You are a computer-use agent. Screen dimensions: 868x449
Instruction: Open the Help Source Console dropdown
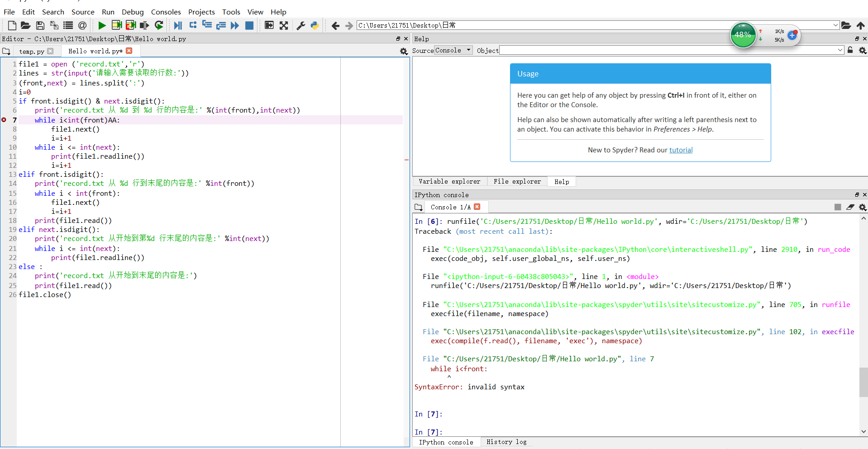point(453,50)
